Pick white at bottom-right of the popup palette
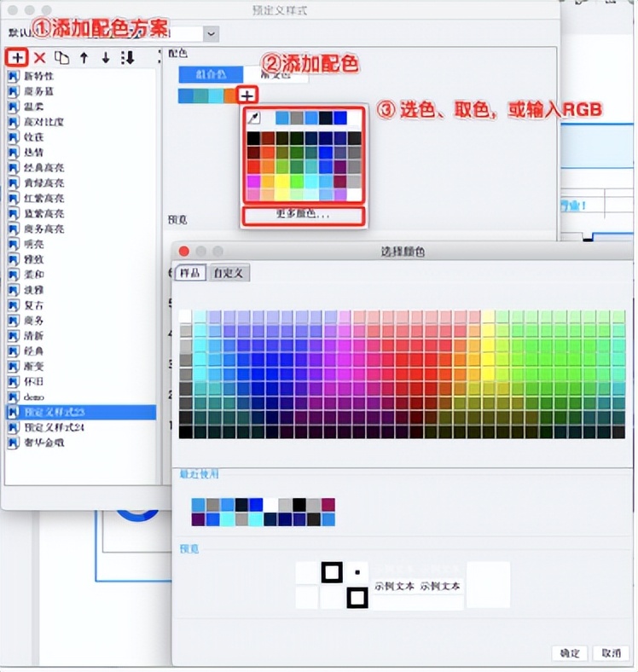This screenshot has height=672, width=638. coord(354,194)
